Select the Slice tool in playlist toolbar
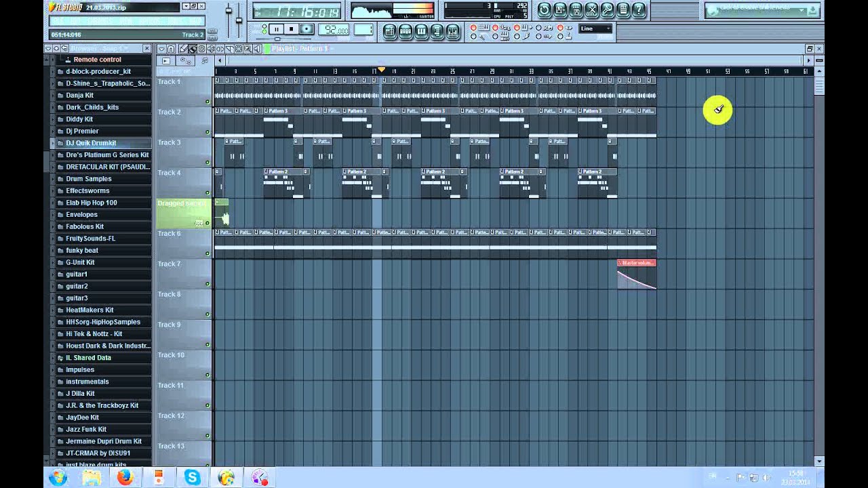 click(229, 49)
